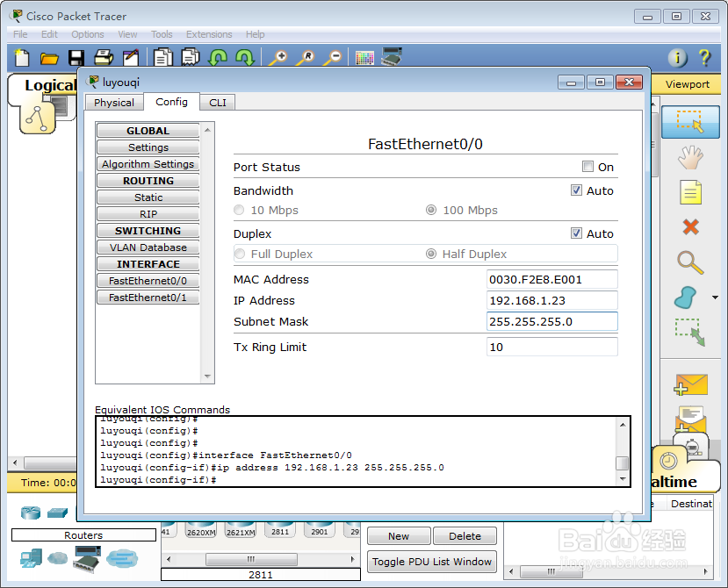Enable the Port Status On checkbox

[587, 167]
